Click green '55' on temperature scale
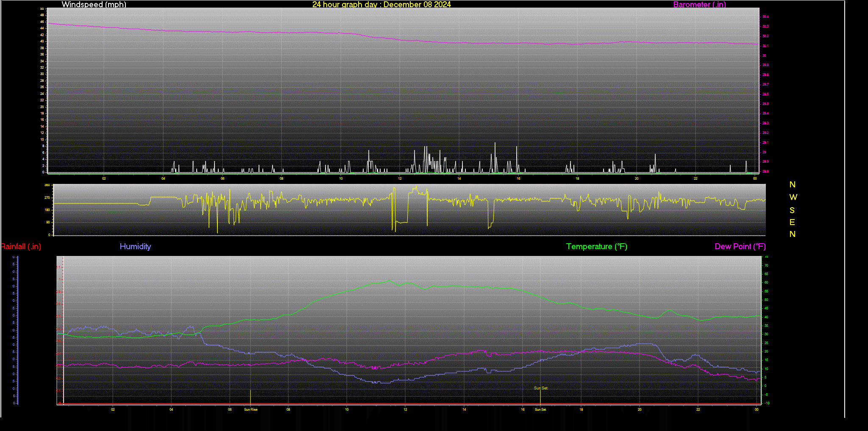 click(766, 291)
